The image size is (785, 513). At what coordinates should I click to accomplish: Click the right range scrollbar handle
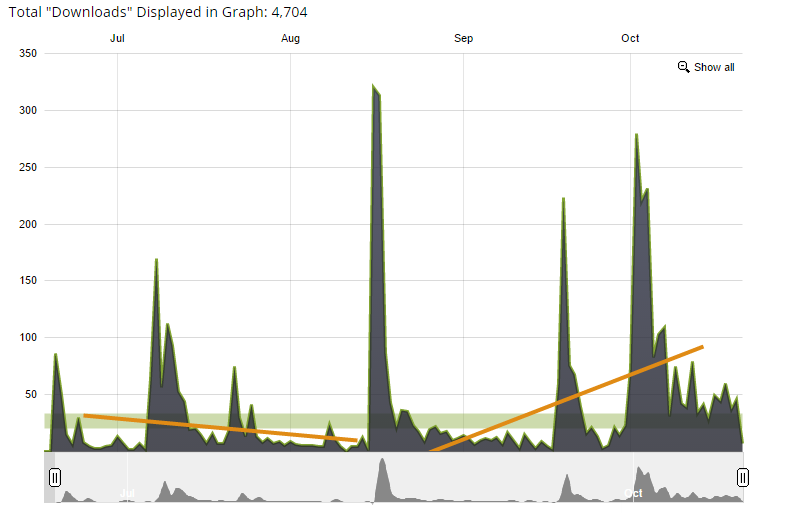click(742, 477)
